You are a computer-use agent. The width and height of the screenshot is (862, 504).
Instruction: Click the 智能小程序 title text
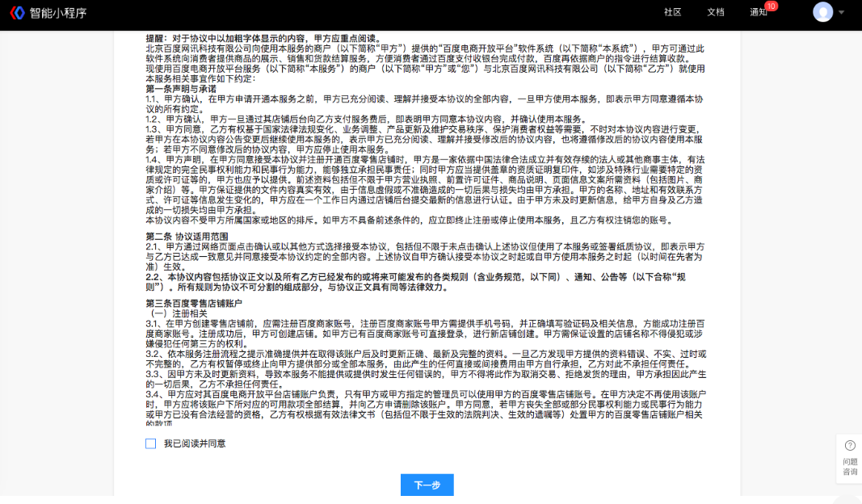(x=58, y=13)
